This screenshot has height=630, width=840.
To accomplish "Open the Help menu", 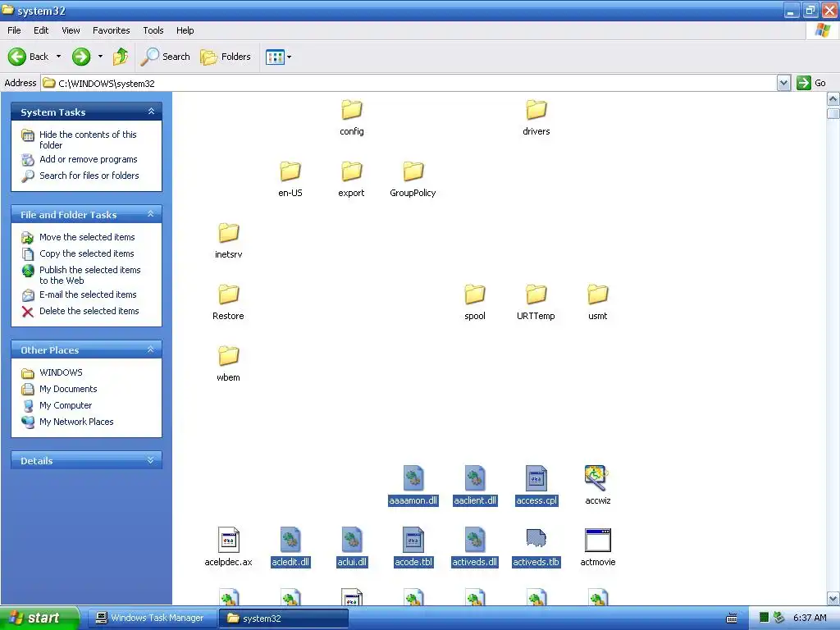I will coord(185,30).
